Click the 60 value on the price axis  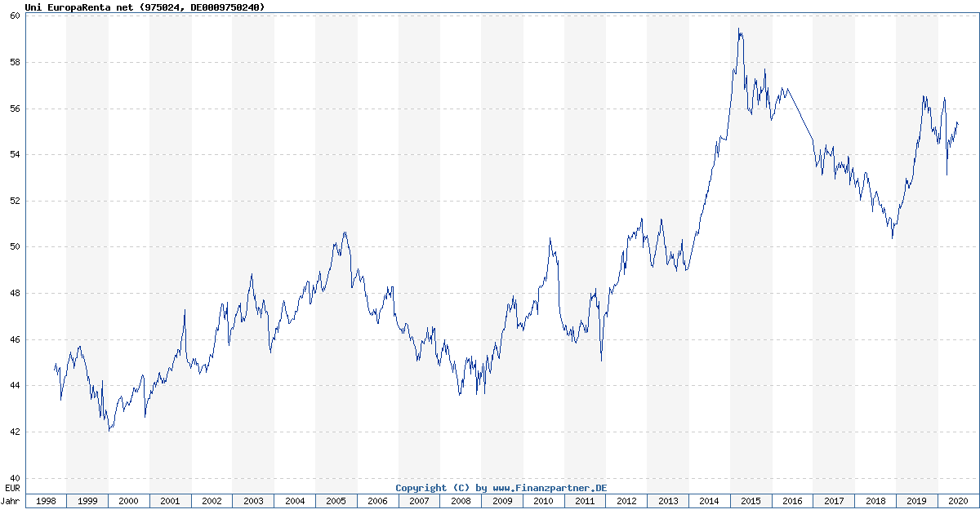tap(14, 16)
